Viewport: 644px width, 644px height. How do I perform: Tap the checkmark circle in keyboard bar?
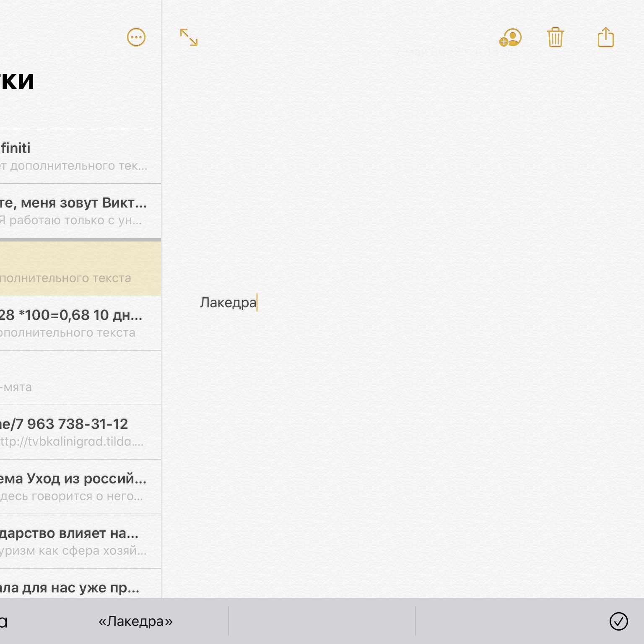tap(618, 621)
